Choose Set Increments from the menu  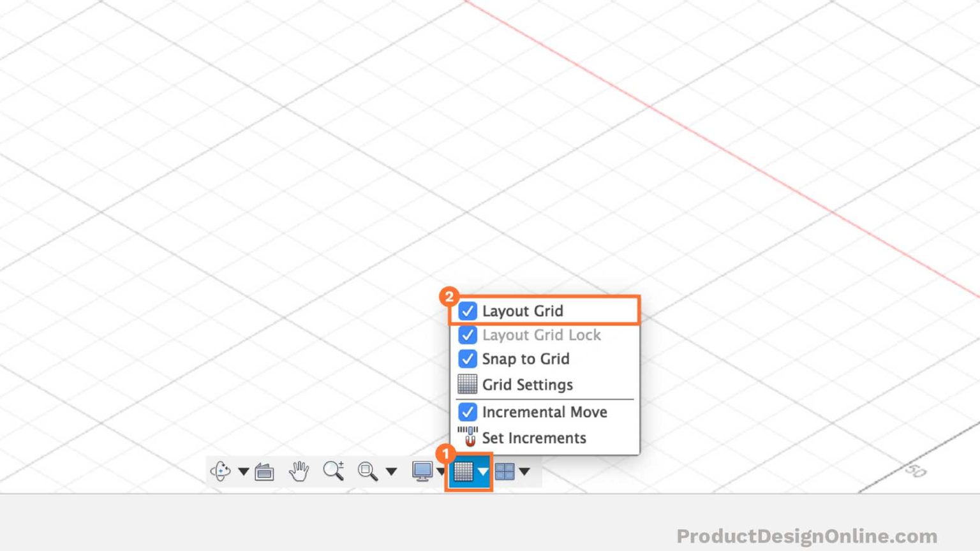(535, 438)
